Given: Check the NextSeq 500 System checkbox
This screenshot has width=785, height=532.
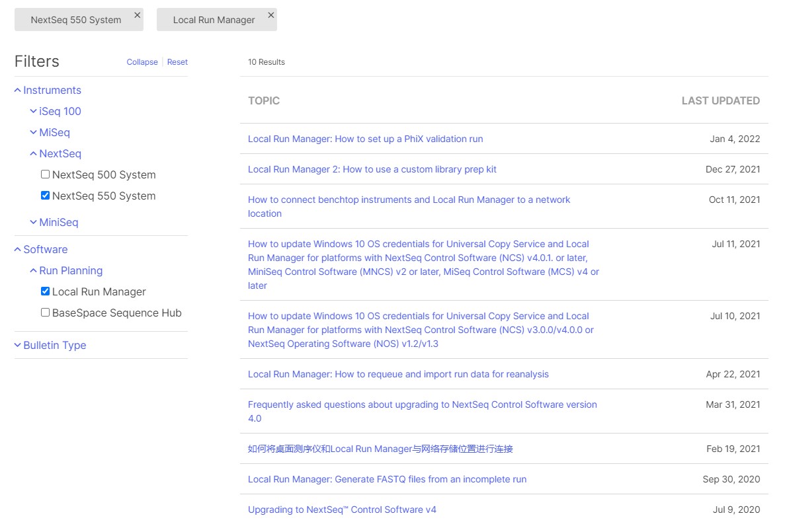Looking at the screenshot, I should coord(45,174).
